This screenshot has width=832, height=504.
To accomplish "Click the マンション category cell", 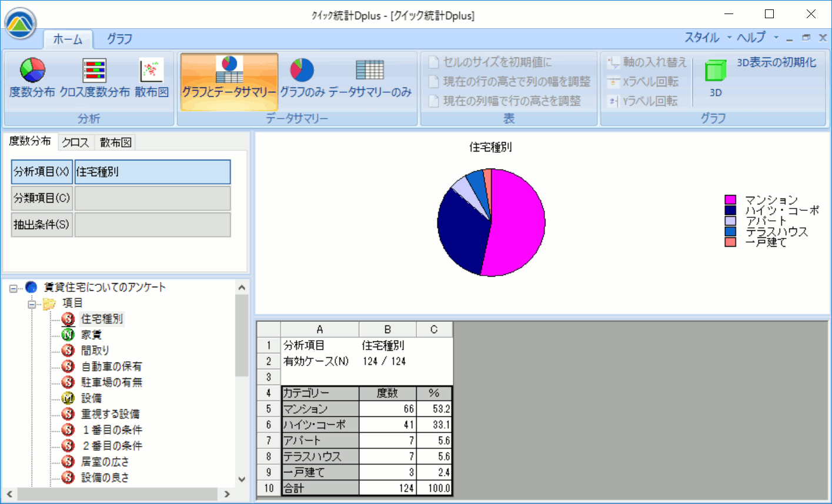I will pos(320,409).
